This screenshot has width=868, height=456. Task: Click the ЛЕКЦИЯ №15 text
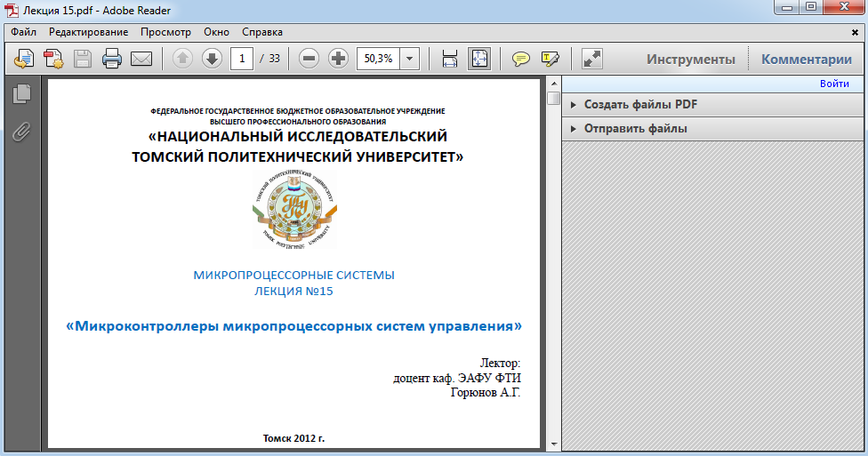coord(294,291)
